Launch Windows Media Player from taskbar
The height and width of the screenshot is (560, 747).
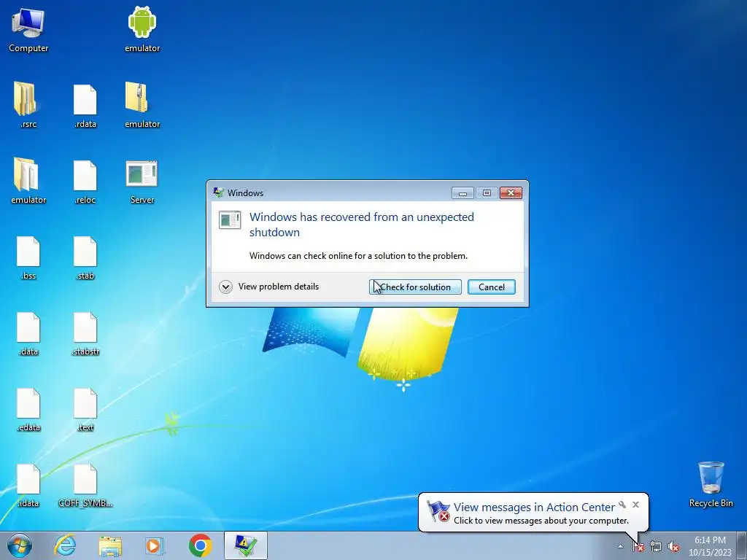coord(155,545)
